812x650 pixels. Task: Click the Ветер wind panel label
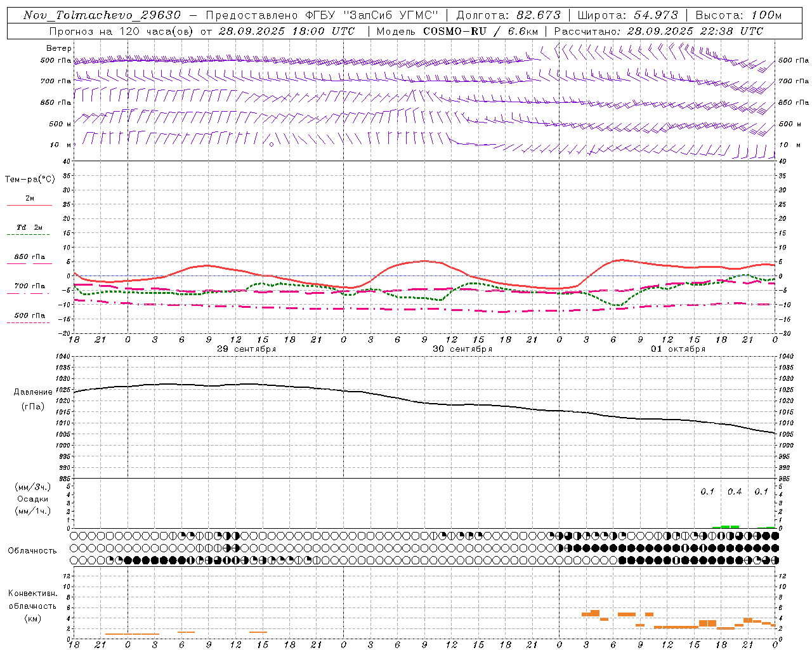tap(59, 48)
